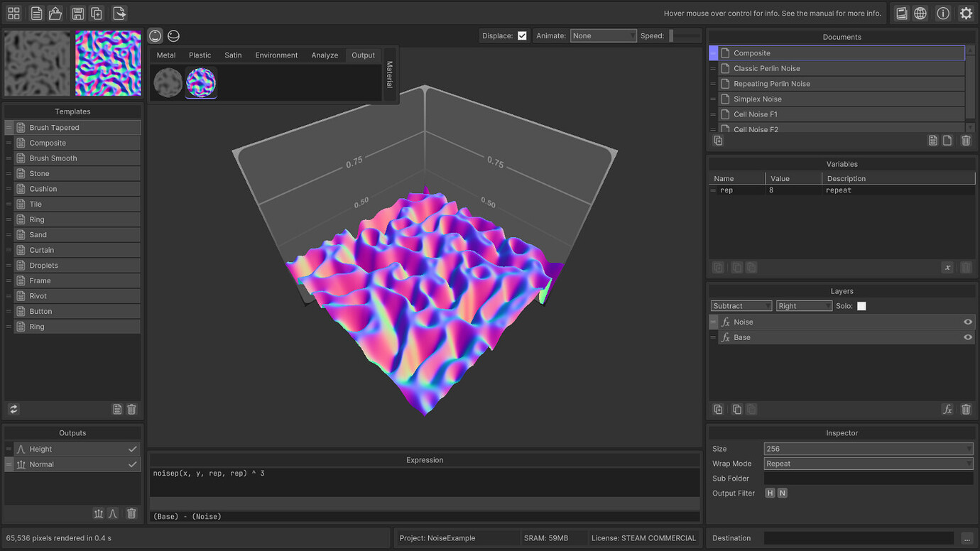Add a new layer with fx icon
This screenshot has width=980, height=551.
947,409
